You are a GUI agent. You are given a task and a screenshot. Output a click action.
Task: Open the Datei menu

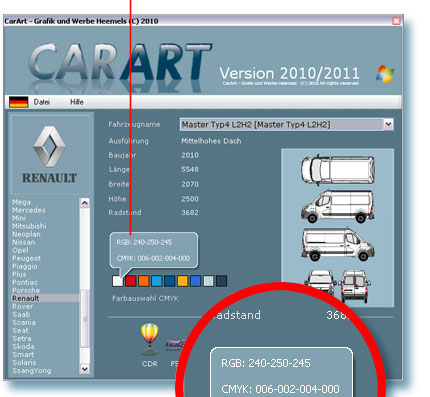[x=42, y=102]
